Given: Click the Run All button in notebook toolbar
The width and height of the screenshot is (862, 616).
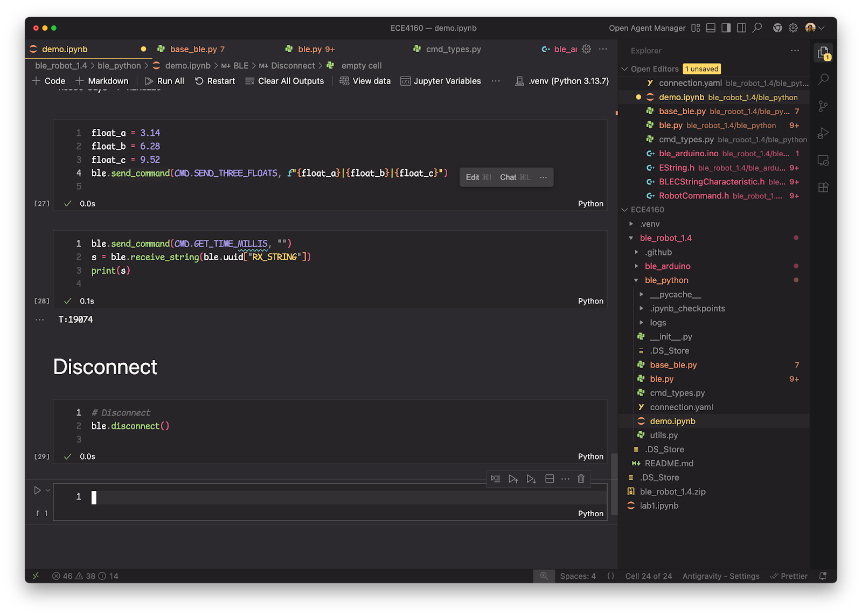Looking at the screenshot, I should [164, 81].
